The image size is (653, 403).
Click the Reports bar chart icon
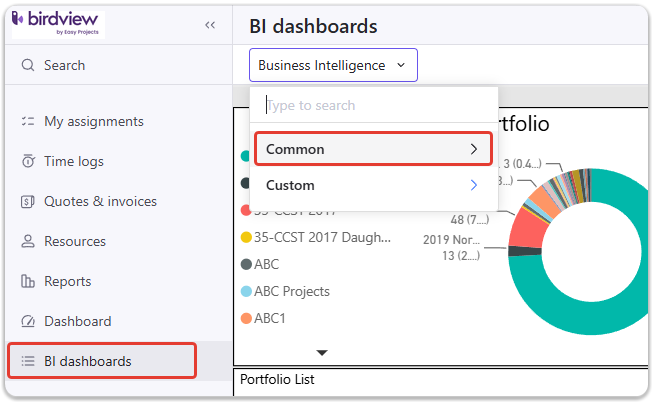coord(28,281)
